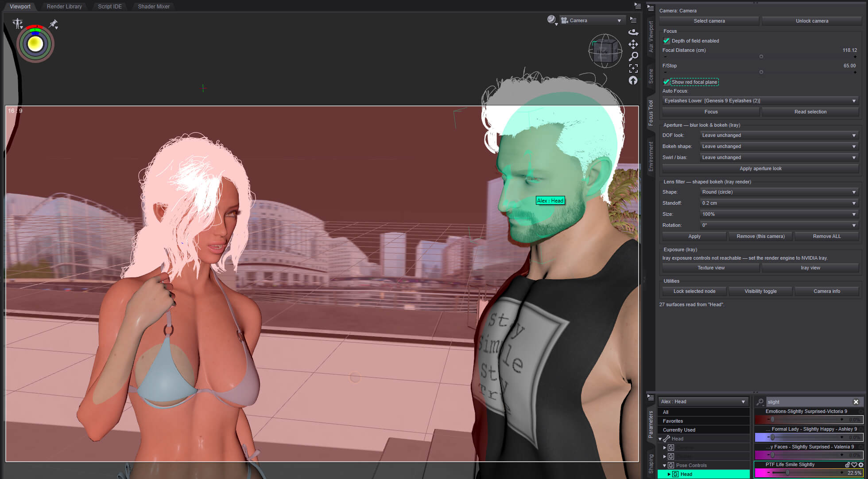The width and height of the screenshot is (868, 479).
Task: Click the reset view up-arrow icon
Action: tap(633, 80)
